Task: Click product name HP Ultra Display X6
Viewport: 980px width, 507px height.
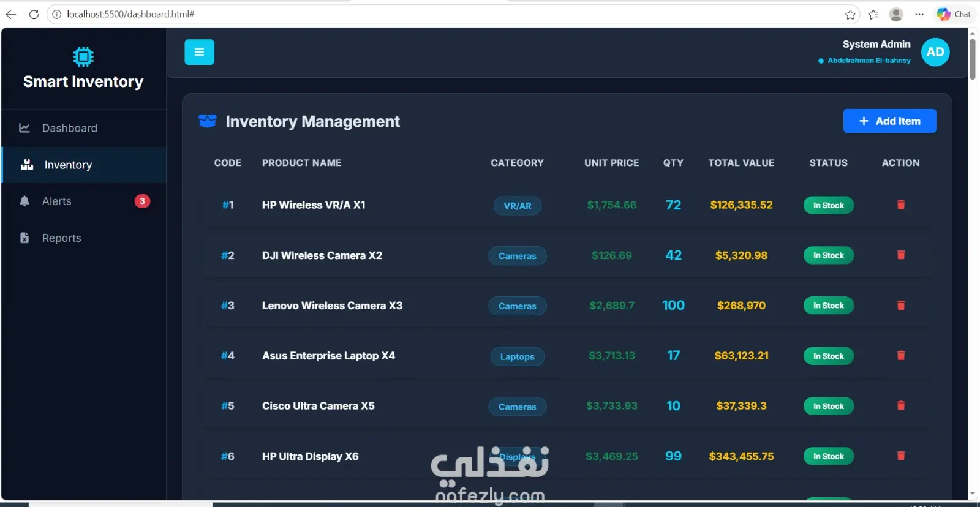Action: (311, 456)
